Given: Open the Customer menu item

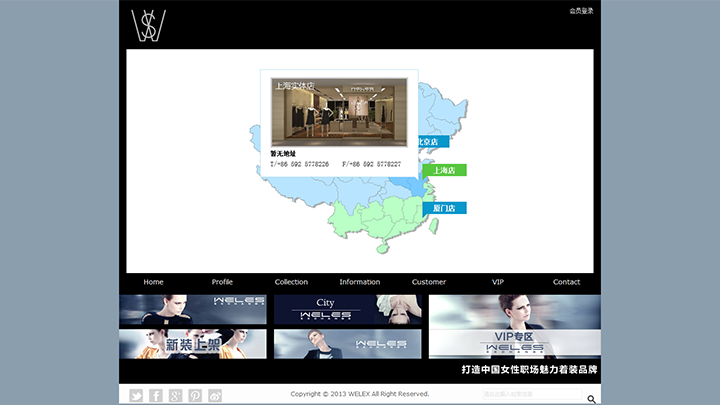Looking at the screenshot, I should coord(429,282).
